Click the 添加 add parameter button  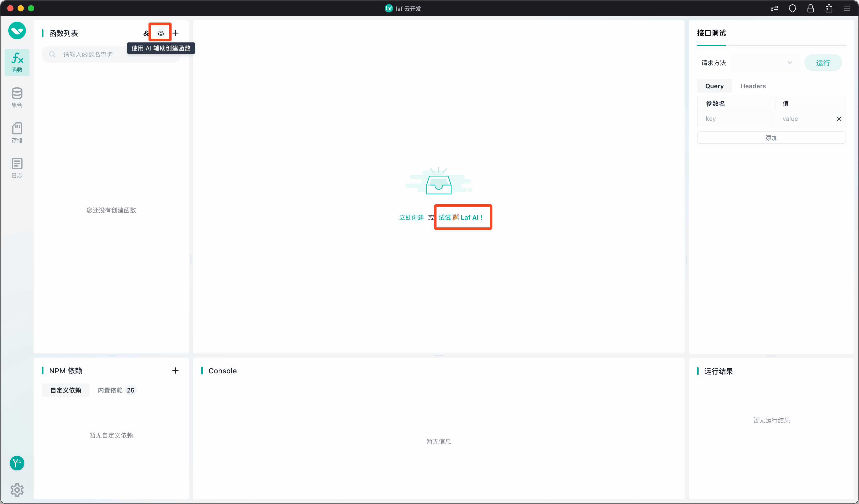[x=771, y=138]
